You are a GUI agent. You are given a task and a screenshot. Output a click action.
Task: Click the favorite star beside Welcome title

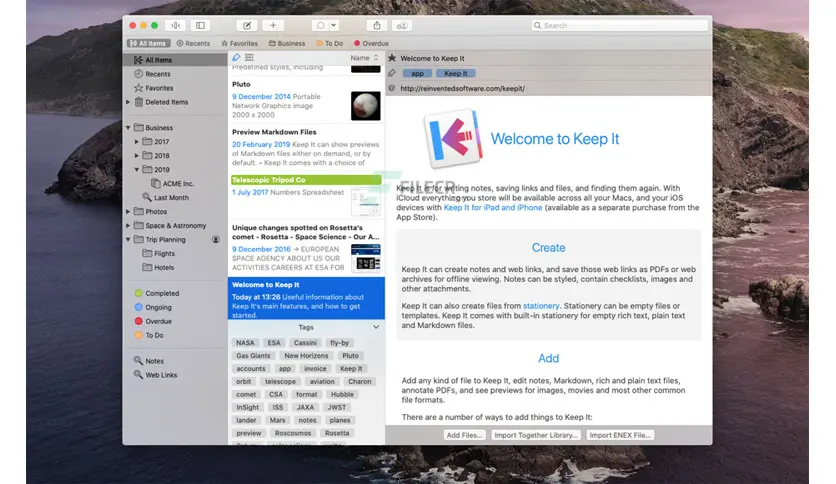pyautogui.click(x=392, y=58)
